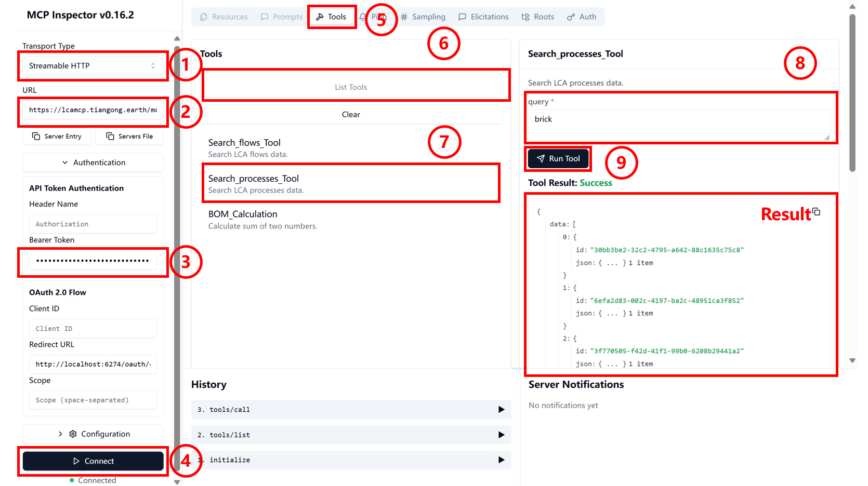Click the Connect button
Screen dimensions: 868x486
pyautogui.click(x=93, y=461)
